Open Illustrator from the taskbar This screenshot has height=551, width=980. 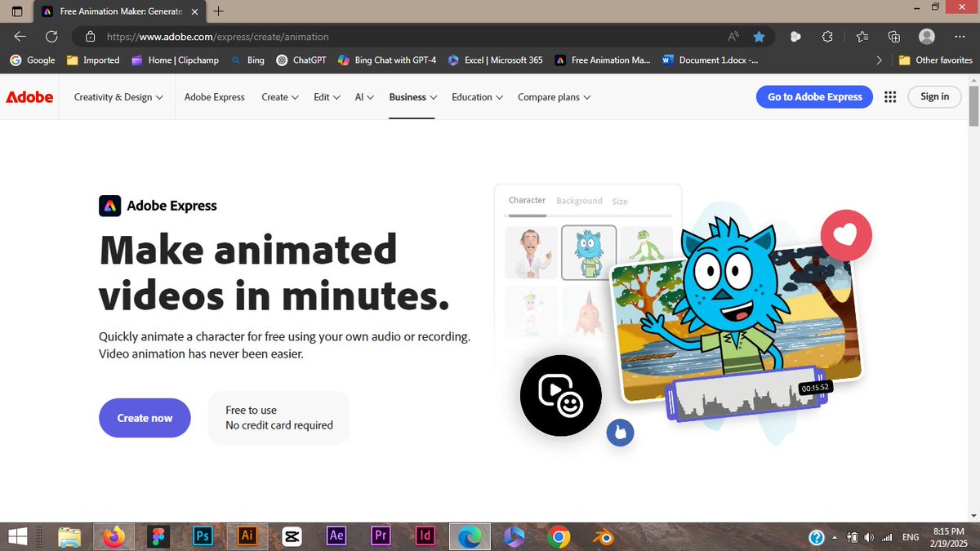[x=247, y=536]
